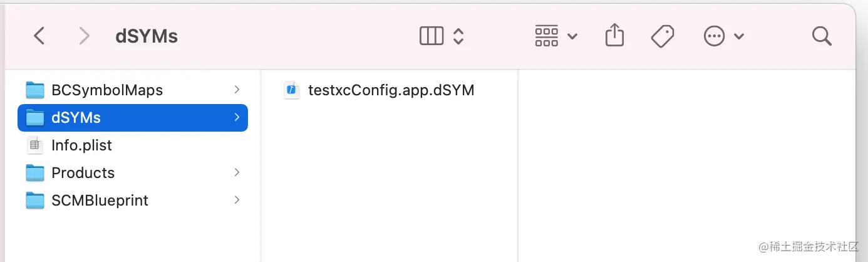Viewport: 868px width, 262px height.
Task: Select testxcConfig.app.dSYM file
Action: coord(380,90)
